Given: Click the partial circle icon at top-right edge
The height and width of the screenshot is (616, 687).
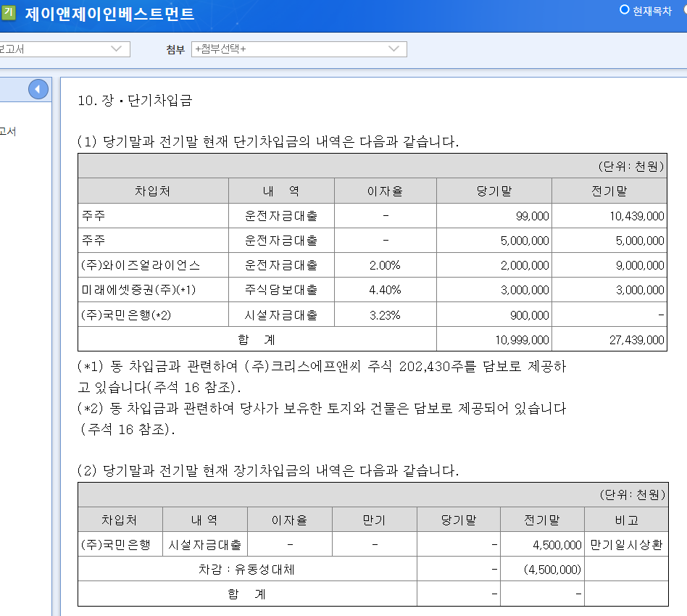Looking at the screenshot, I should [684, 9].
